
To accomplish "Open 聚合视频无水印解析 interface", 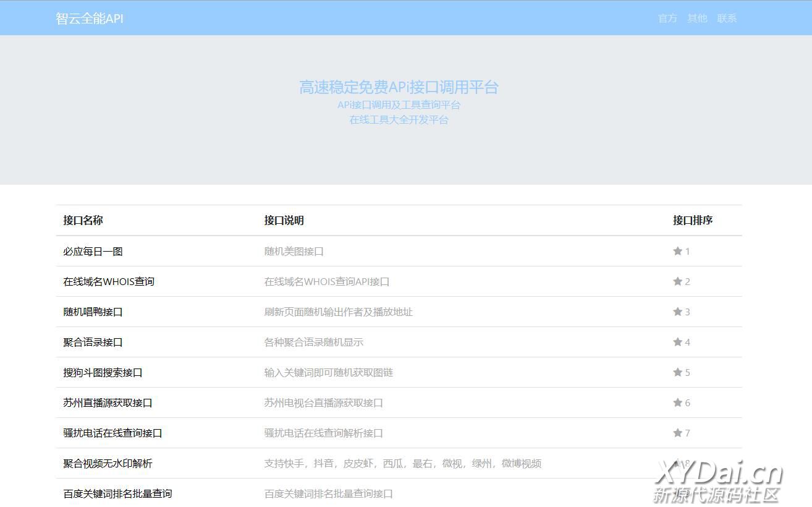I will (108, 464).
